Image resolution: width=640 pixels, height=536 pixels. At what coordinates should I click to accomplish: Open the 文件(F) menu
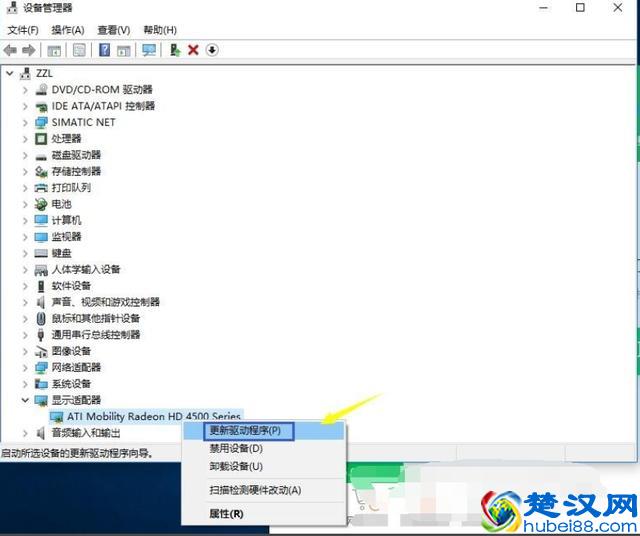[x=23, y=30]
